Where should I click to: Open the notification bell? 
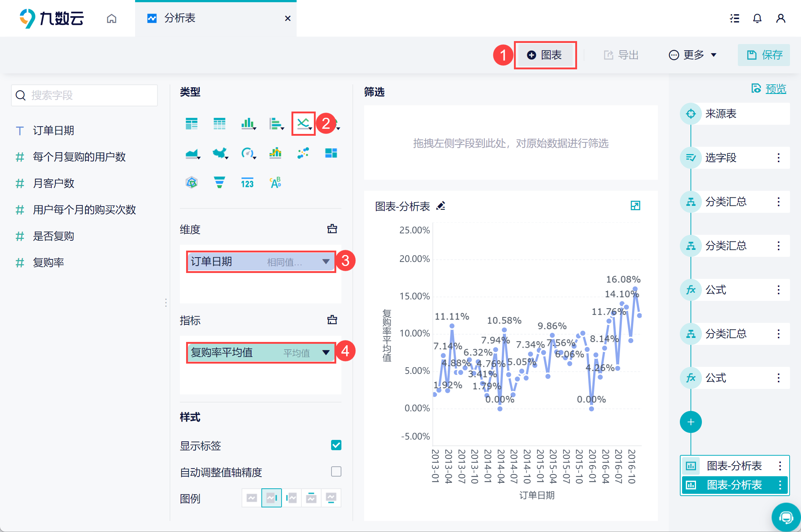(757, 18)
